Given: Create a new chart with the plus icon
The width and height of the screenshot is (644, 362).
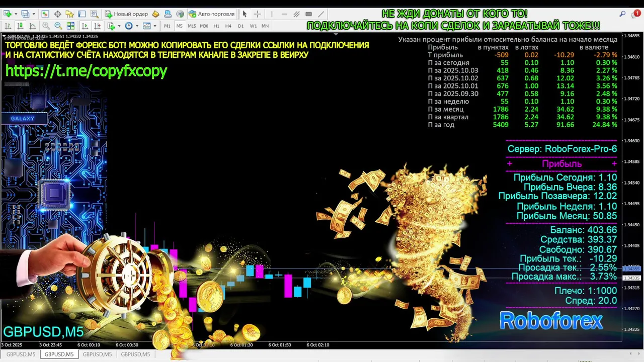Looking at the screenshot, I should [7, 14].
